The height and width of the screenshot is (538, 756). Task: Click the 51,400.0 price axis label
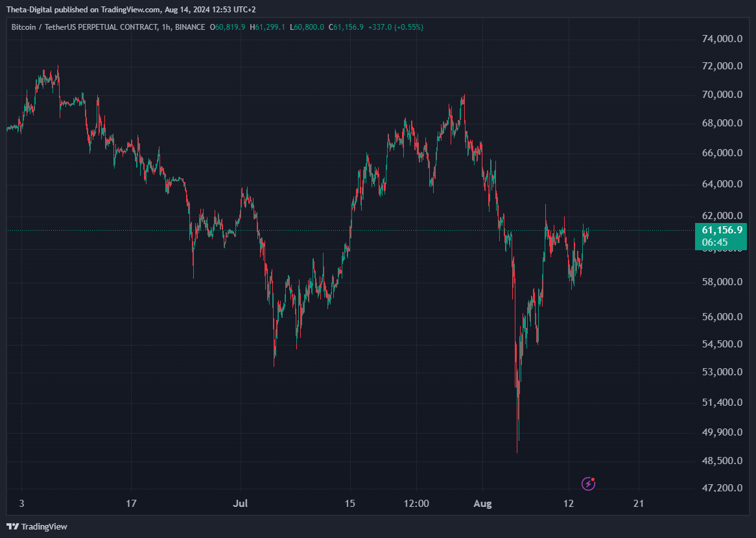pyautogui.click(x=722, y=403)
